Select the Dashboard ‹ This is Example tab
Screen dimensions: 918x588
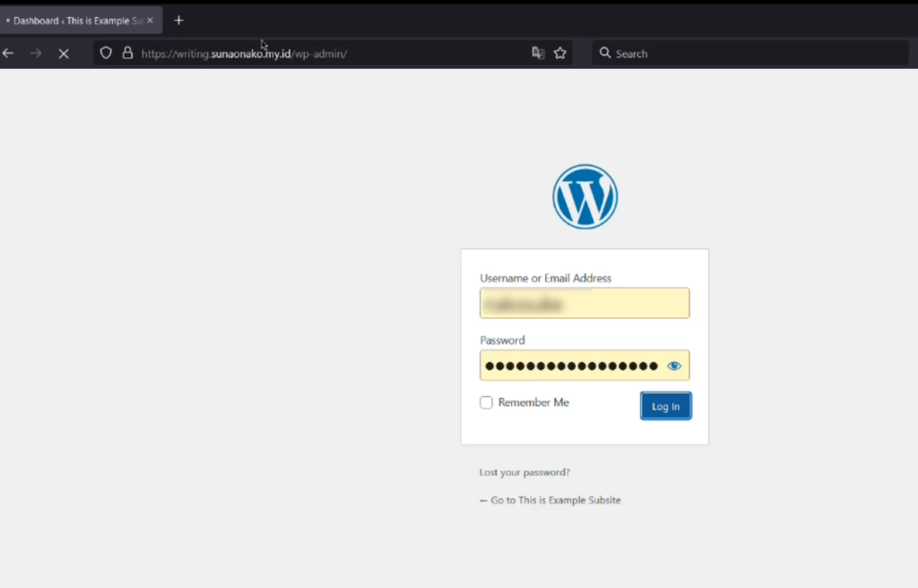(x=76, y=20)
